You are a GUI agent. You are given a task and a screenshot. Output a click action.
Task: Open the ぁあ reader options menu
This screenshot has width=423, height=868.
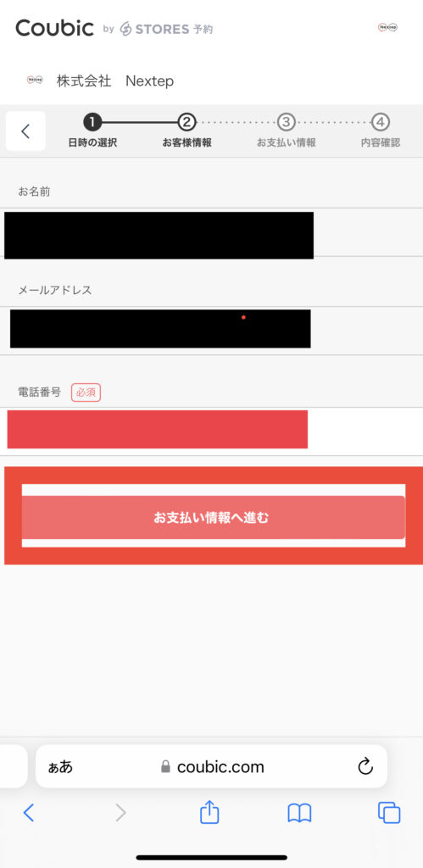click(60, 766)
